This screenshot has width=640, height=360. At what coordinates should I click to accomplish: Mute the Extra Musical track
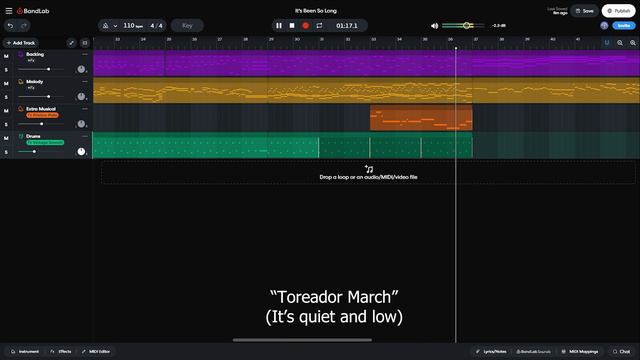click(6, 111)
